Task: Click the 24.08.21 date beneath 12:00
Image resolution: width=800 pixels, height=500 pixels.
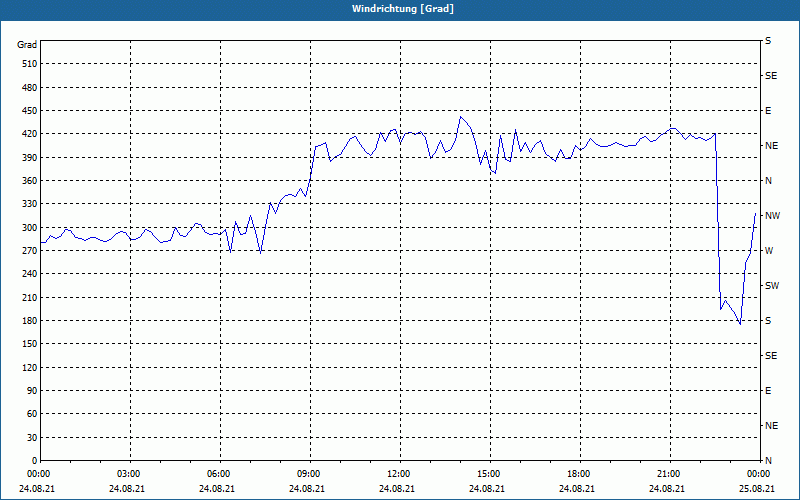Action: (x=397, y=489)
